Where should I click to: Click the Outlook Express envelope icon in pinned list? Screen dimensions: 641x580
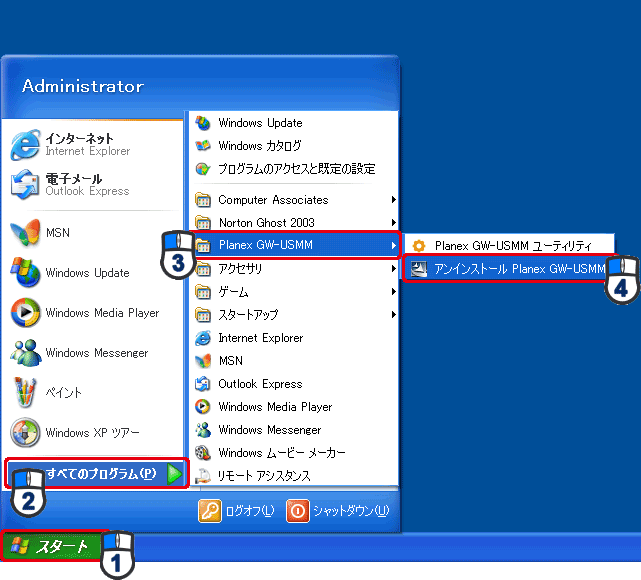[x=25, y=184]
